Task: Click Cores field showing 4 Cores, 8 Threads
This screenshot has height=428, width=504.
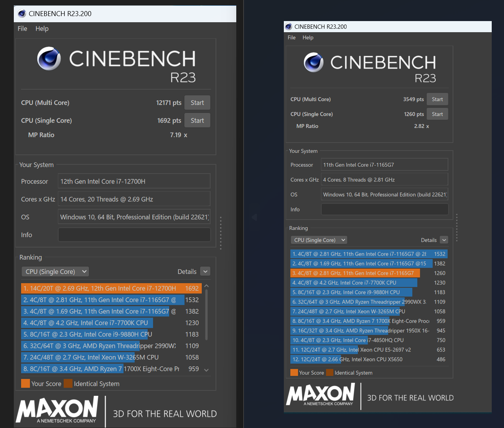Action: pyautogui.click(x=384, y=180)
